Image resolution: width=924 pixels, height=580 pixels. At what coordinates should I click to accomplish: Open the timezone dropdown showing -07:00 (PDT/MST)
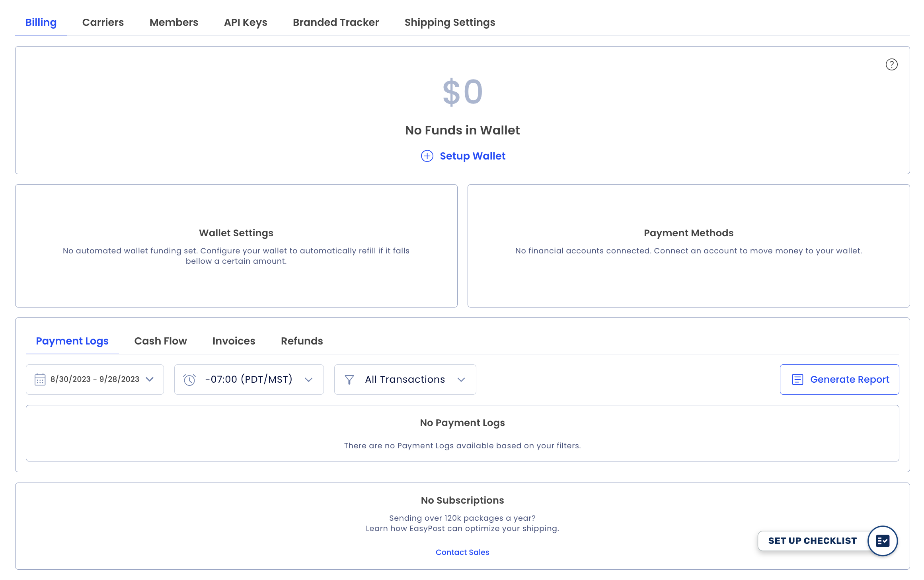308,379
